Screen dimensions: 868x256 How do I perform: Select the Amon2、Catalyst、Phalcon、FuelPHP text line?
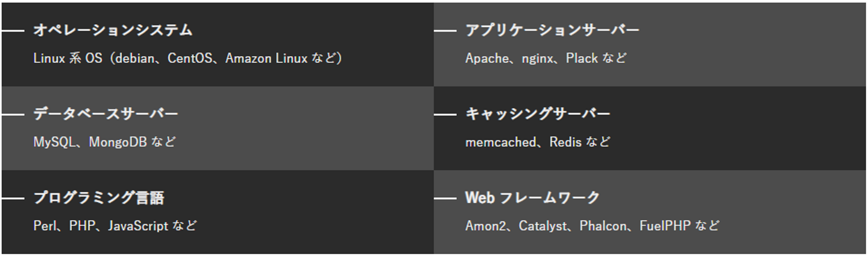[592, 226]
